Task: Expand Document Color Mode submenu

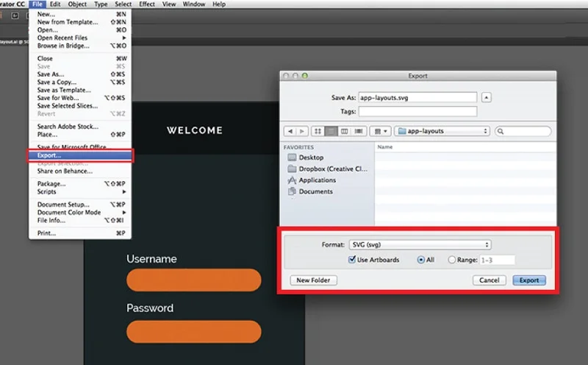Action: pos(80,213)
